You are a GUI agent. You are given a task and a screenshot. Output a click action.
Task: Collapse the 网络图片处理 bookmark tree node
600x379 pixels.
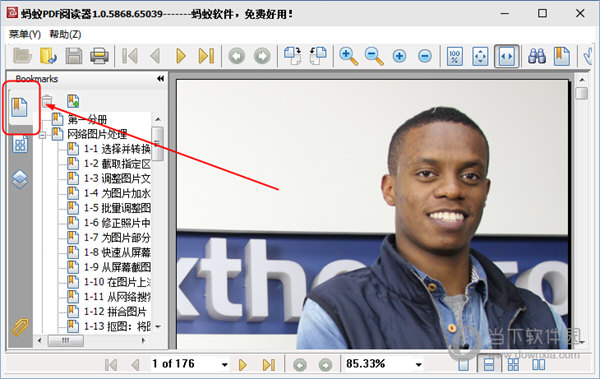(42, 135)
